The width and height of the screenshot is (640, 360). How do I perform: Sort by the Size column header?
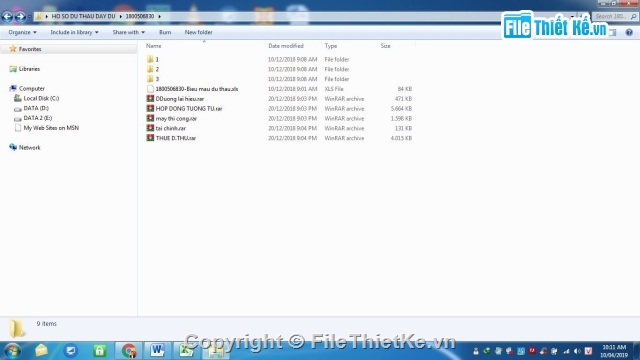(x=385, y=46)
